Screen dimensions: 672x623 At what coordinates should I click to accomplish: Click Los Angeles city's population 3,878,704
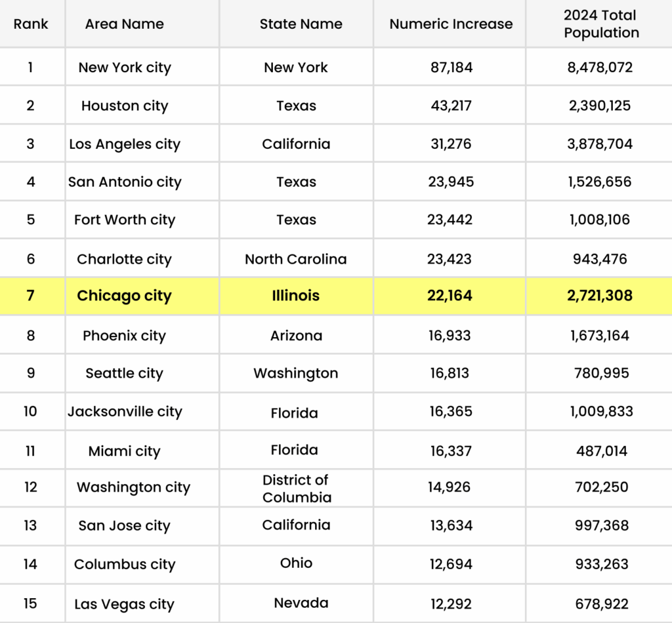tap(601, 144)
